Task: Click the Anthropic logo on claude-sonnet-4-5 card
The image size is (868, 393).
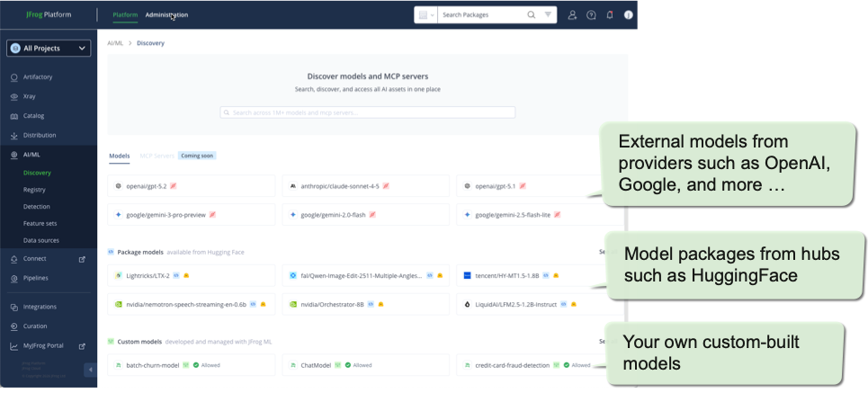Action: click(293, 186)
